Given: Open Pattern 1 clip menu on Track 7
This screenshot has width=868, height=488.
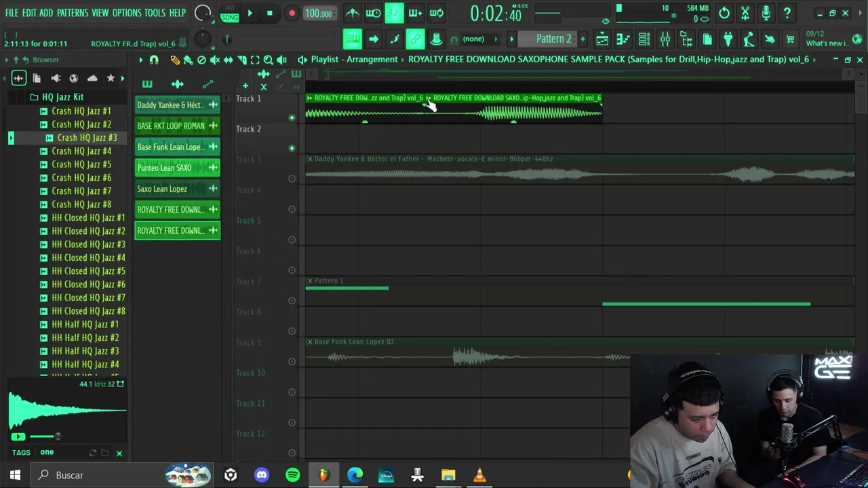Looking at the screenshot, I should tap(310, 281).
